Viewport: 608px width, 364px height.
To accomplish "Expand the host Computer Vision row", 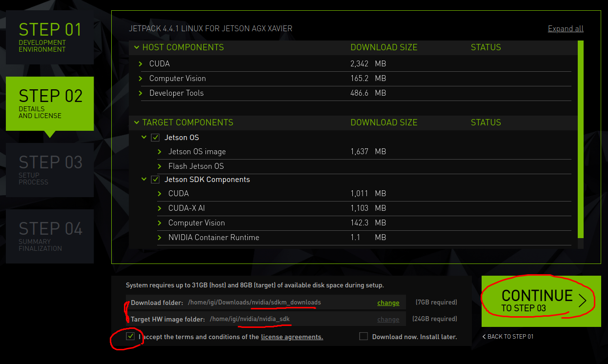I will [x=141, y=79].
